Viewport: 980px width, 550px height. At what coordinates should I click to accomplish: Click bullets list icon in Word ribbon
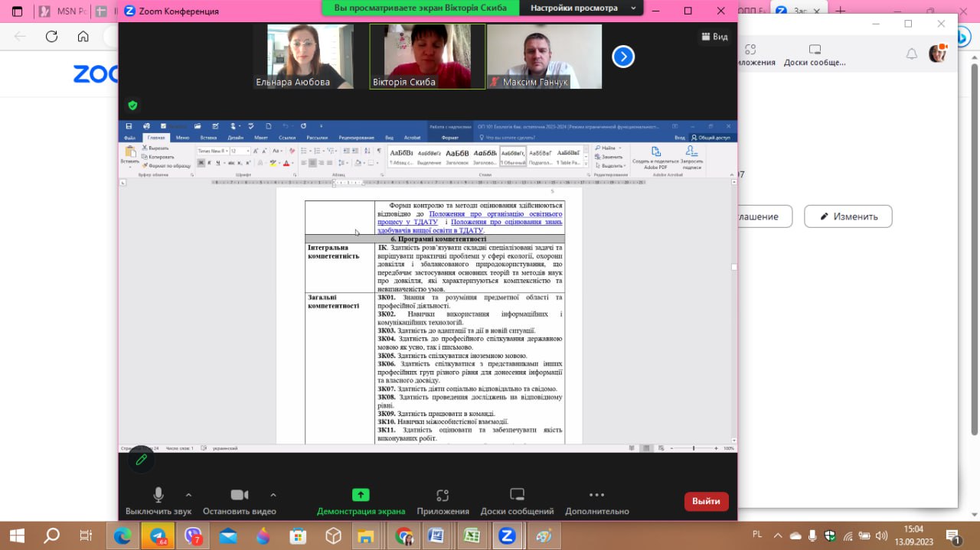pos(304,151)
